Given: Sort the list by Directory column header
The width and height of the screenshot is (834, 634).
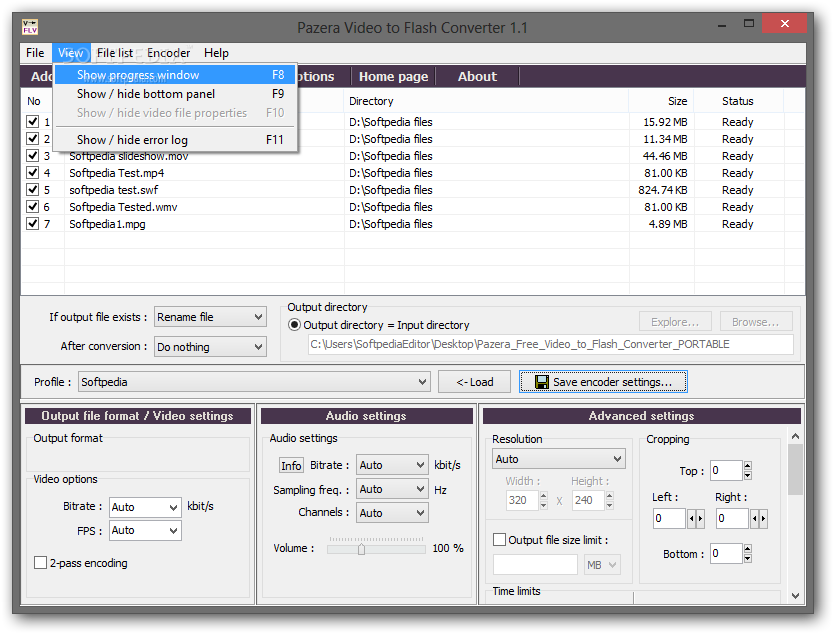Looking at the screenshot, I should (486, 101).
